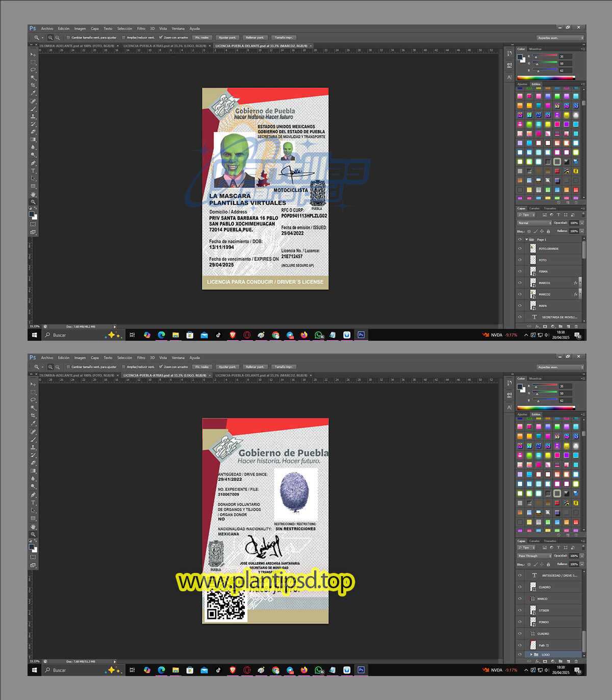
Task: Open the 'Aspectos esen.' workspace dropdown in the top window
Action: coord(560,38)
